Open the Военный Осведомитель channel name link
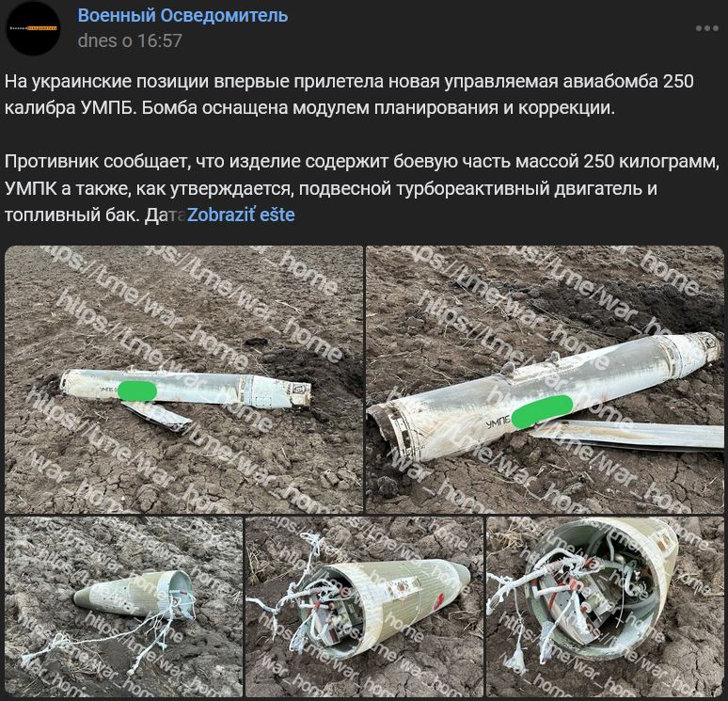The height and width of the screenshot is (701, 728). pos(182,15)
